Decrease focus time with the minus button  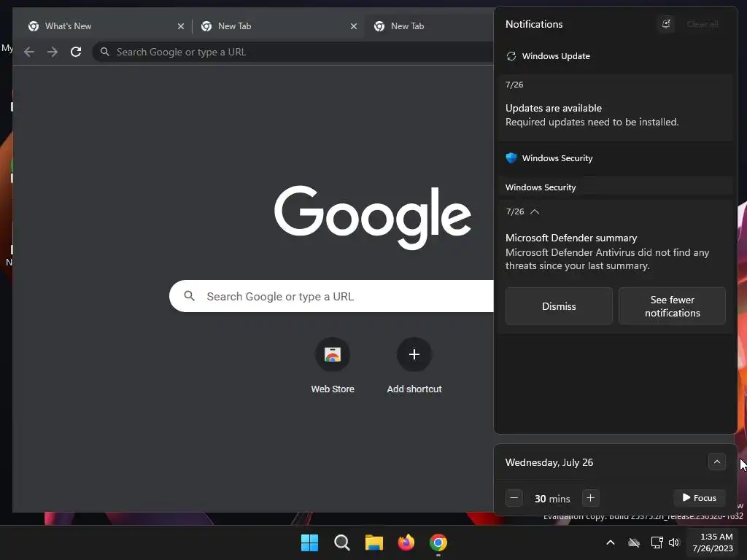[x=514, y=498]
